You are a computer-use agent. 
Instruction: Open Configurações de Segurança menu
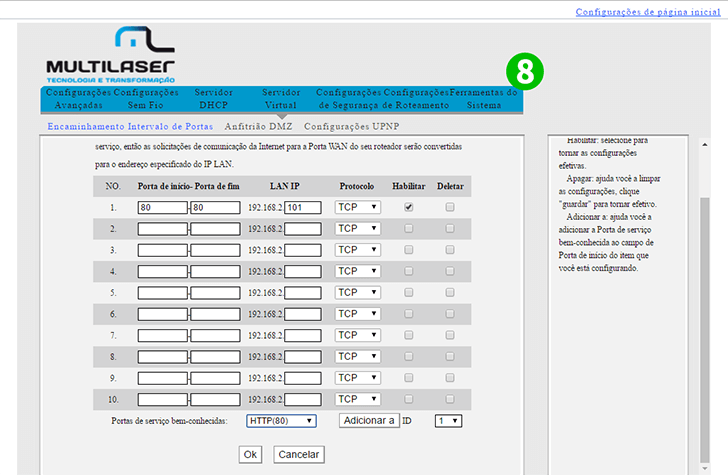tap(349, 99)
